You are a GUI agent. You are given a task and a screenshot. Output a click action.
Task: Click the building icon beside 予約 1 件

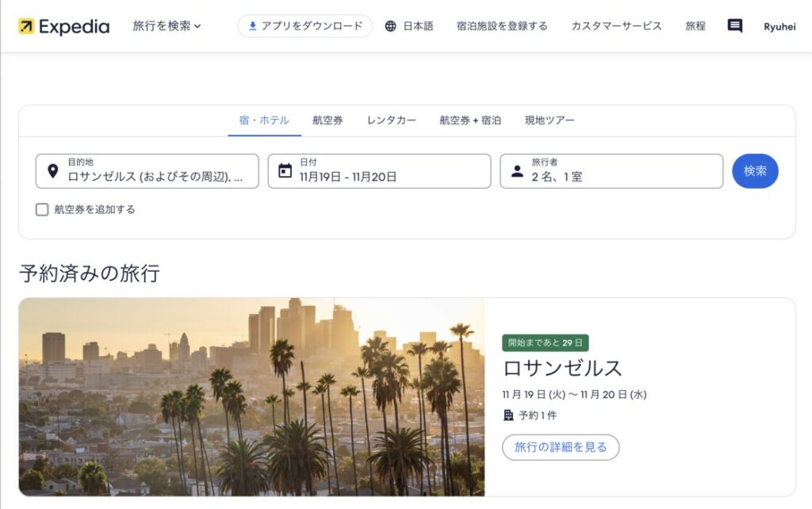(508, 415)
